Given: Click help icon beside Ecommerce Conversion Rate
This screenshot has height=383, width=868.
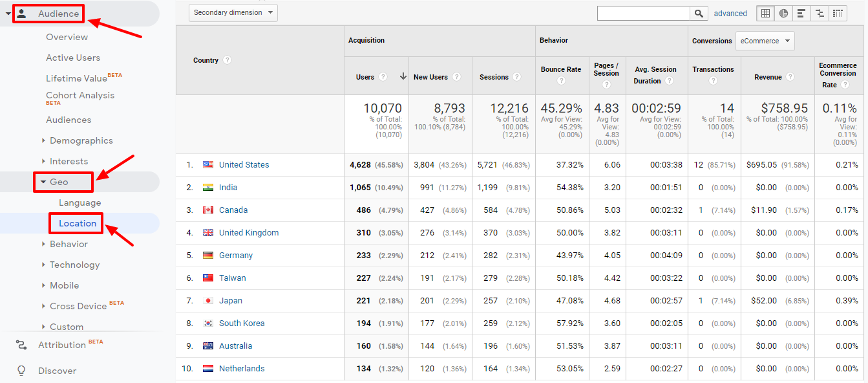Looking at the screenshot, I should click(845, 85).
